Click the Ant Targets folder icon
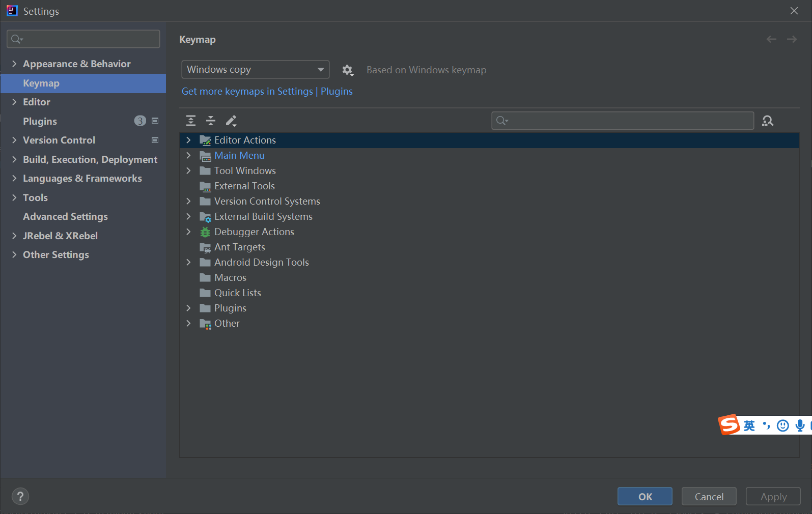The height and width of the screenshot is (514, 812). coord(205,247)
